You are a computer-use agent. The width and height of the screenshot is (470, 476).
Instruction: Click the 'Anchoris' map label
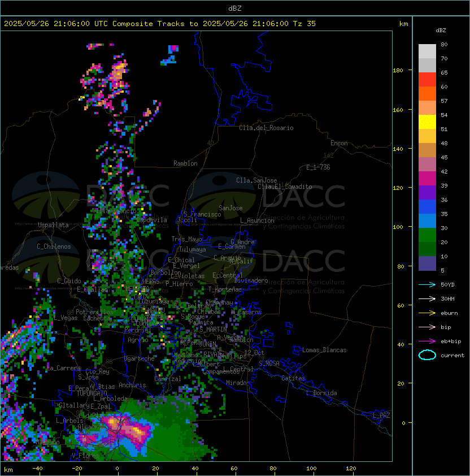[x=132, y=385]
